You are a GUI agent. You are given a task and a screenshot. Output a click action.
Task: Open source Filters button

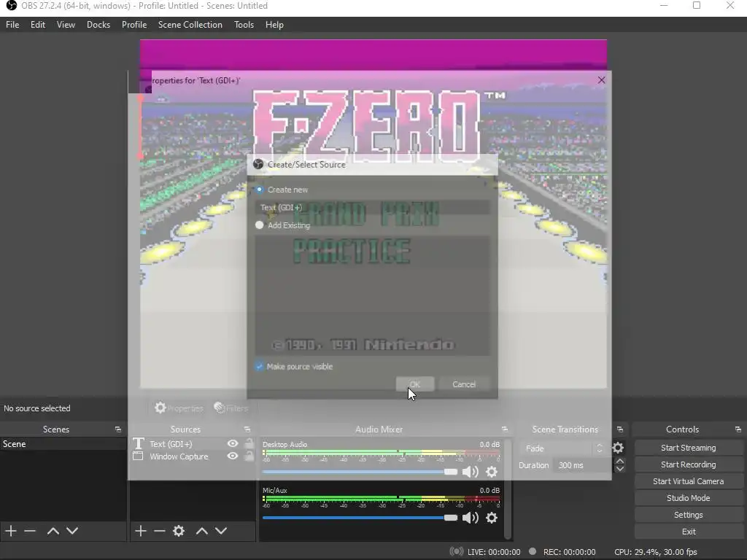pyautogui.click(x=231, y=408)
